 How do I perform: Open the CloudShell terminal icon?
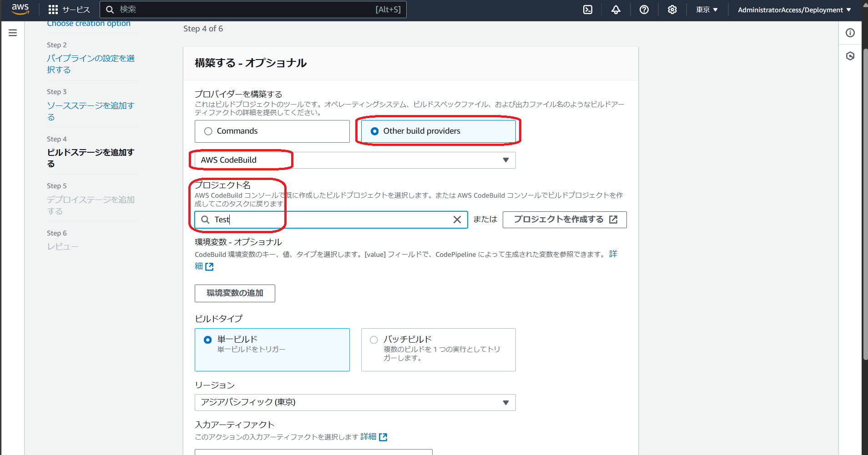588,10
